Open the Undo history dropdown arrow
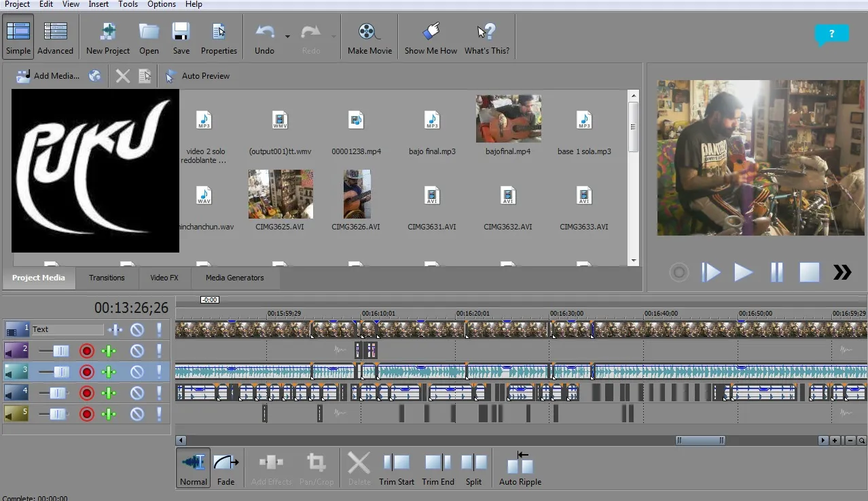 (x=288, y=36)
